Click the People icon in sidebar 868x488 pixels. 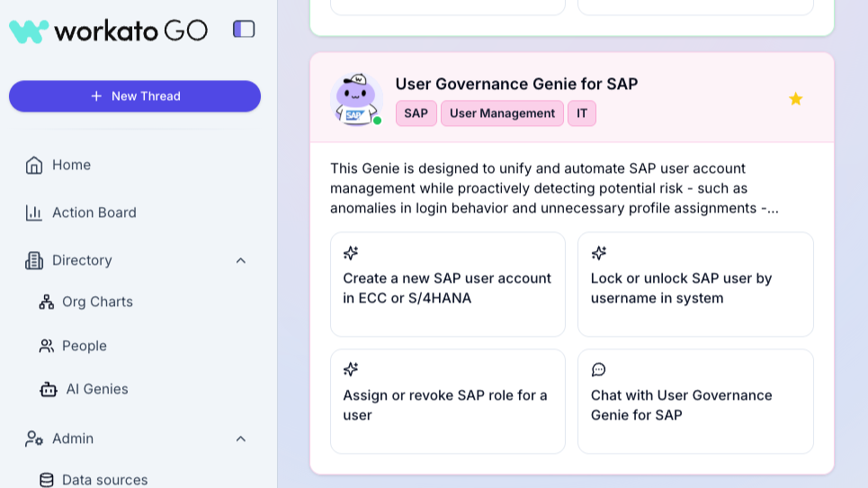click(47, 346)
